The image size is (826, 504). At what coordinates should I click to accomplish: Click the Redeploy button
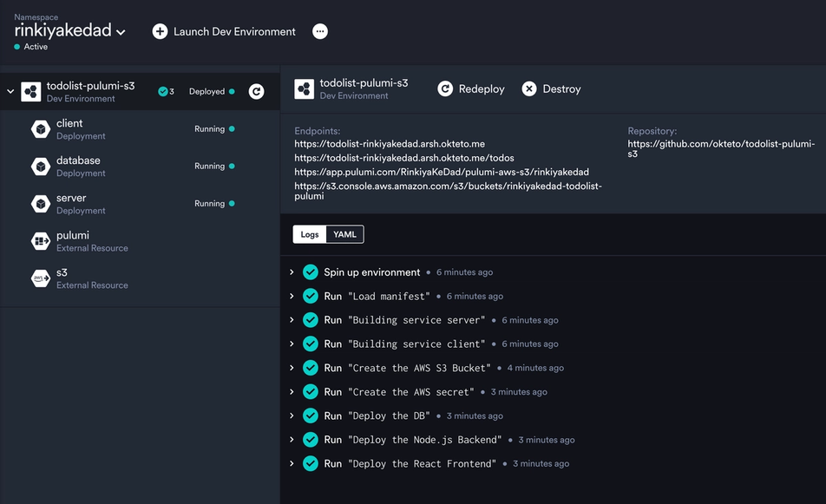[x=471, y=88]
